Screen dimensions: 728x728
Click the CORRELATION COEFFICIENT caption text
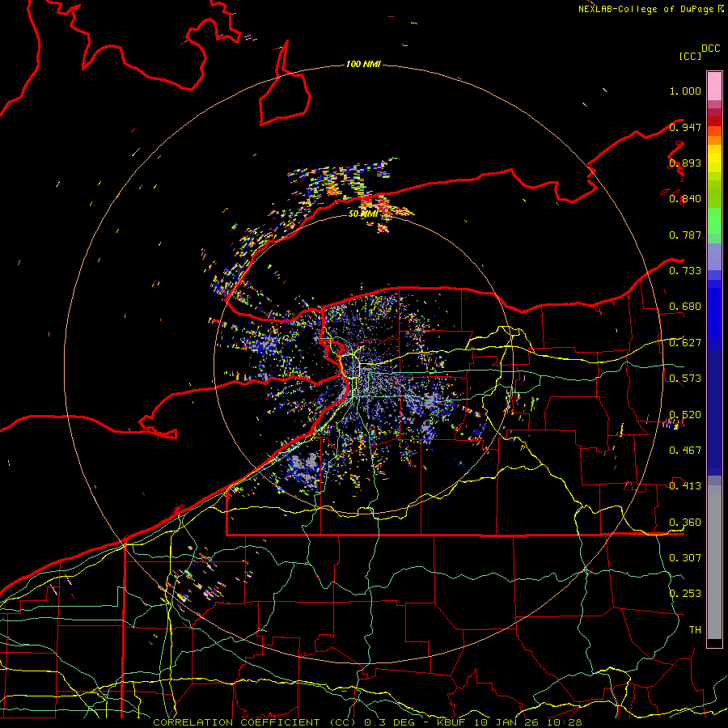coord(236,722)
